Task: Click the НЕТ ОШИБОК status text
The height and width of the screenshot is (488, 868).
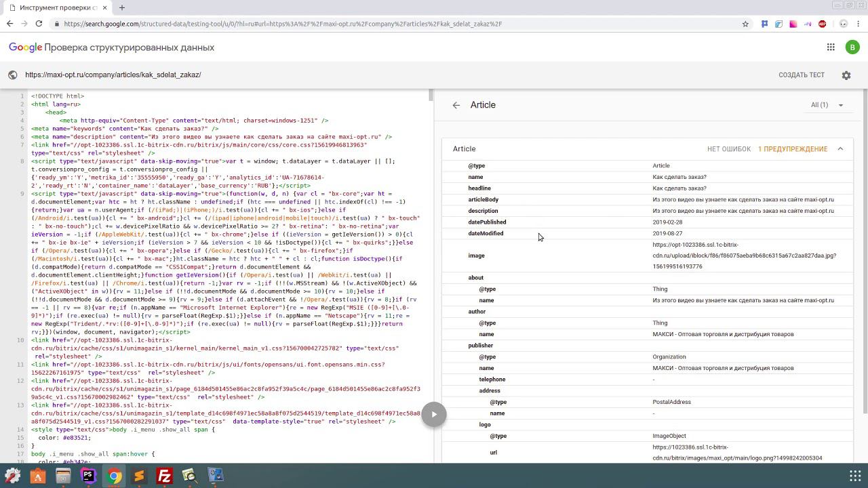Action: (x=729, y=149)
